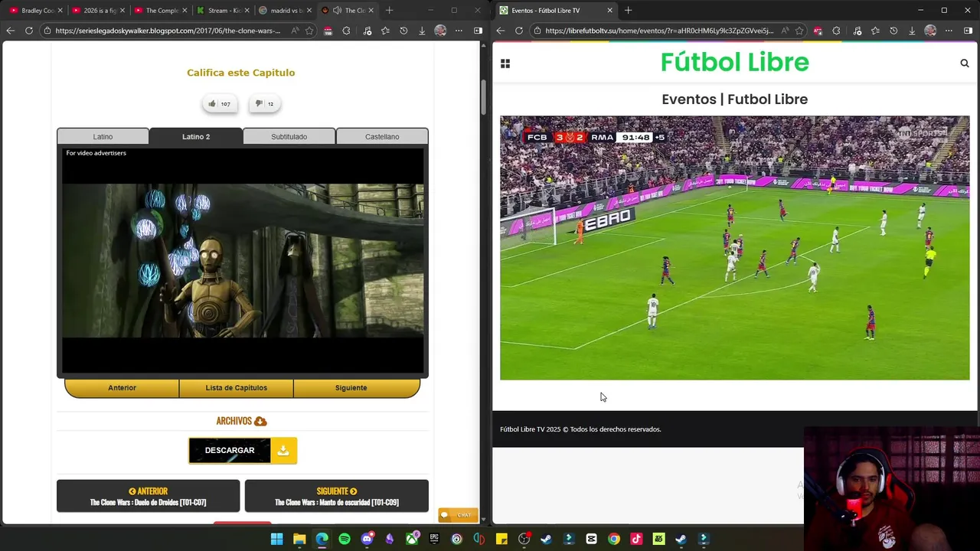Open downloads in Fútbol Libre browser window
The height and width of the screenshot is (551, 980).
912,31
